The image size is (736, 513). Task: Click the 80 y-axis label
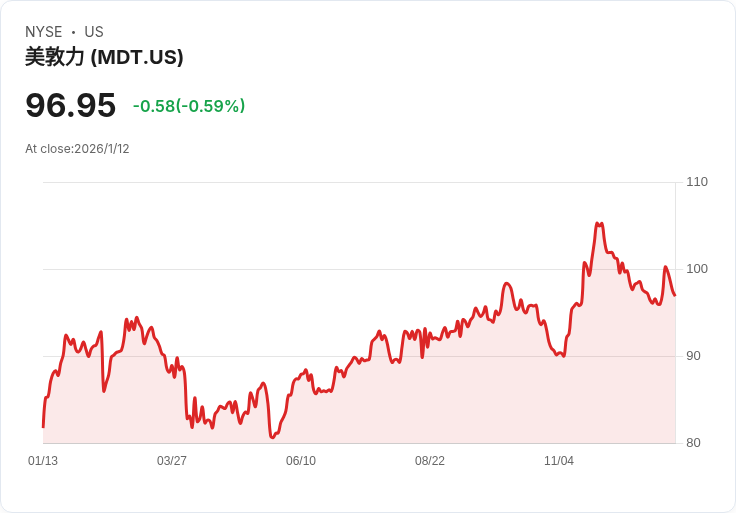click(693, 443)
